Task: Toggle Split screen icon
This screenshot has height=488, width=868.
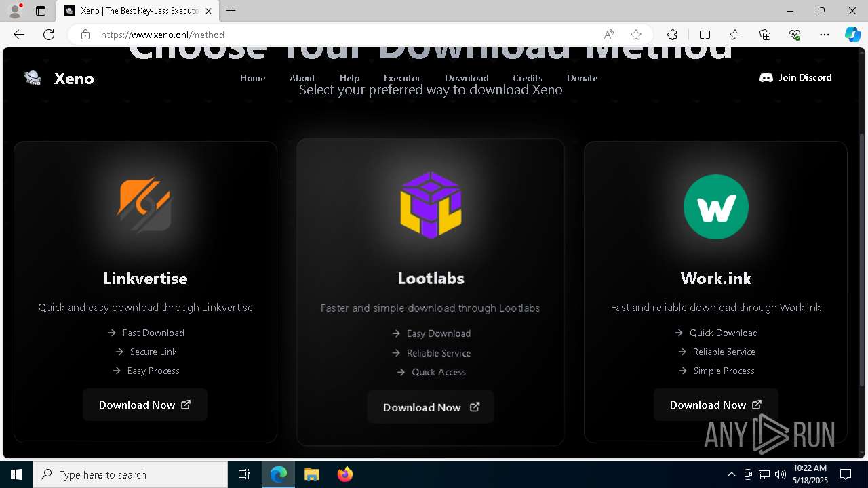Action: tap(705, 35)
